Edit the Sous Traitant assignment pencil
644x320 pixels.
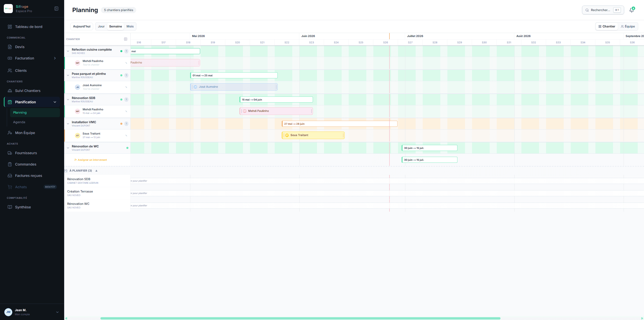126,136
